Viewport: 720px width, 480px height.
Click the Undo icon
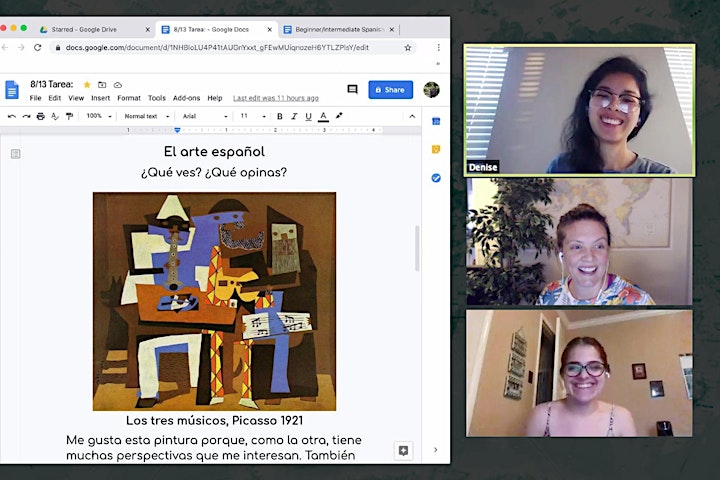[x=12, y=116]
